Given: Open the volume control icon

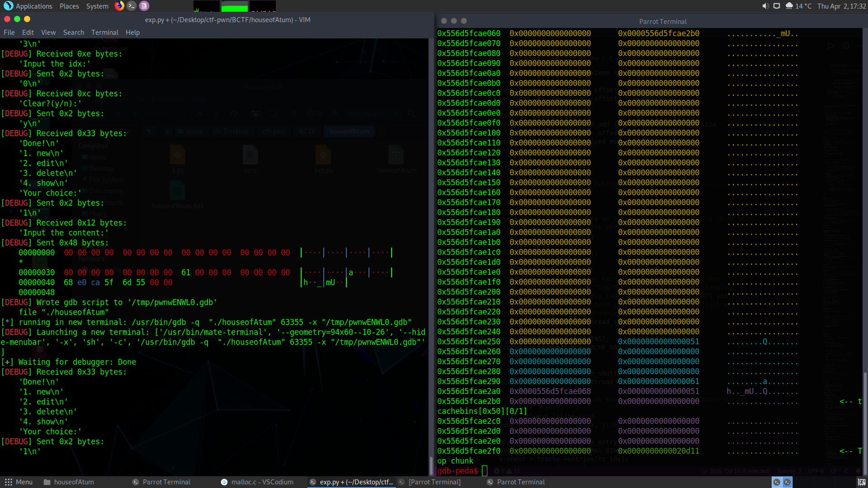Looking at the screenshot, I should (765, 6).
